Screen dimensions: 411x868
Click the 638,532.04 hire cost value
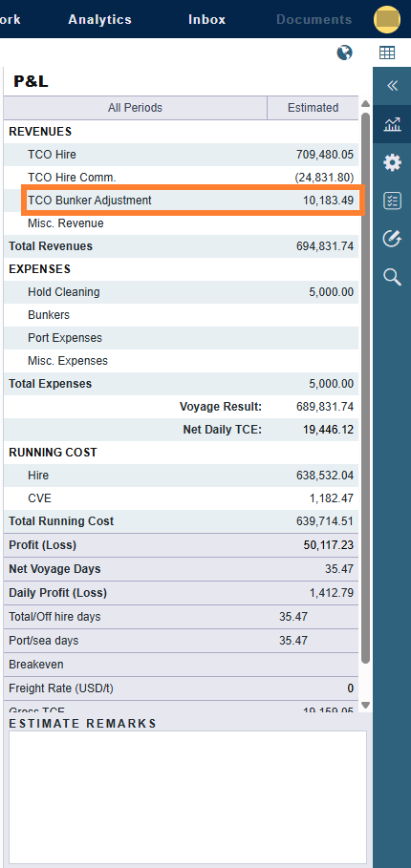(x=325, y=475)
